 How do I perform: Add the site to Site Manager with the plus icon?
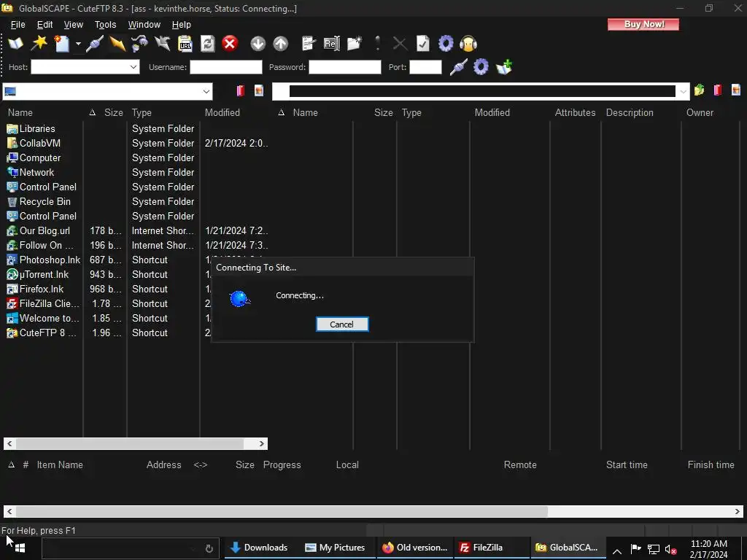[504, 67]
